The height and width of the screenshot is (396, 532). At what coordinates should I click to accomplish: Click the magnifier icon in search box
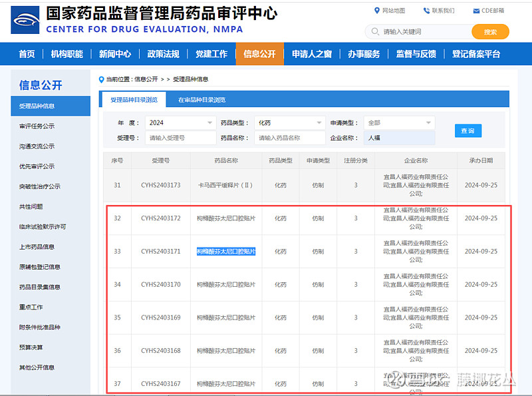point(375,32)
